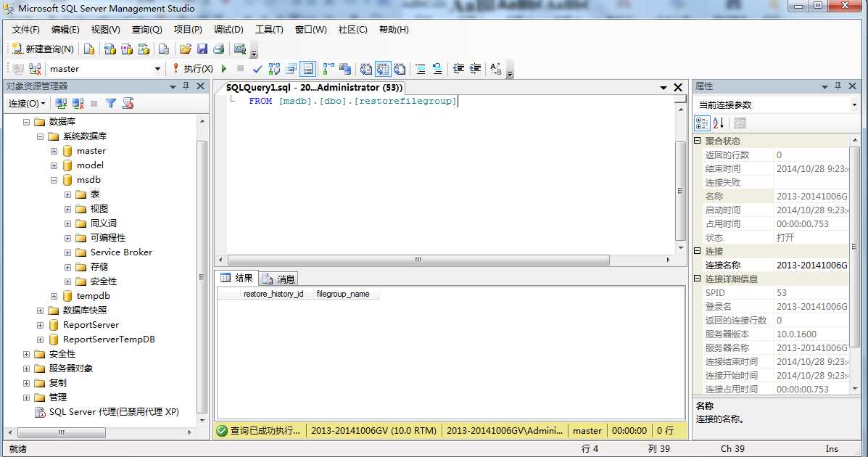Expand the model database node
This screenshot has width=868, height=457.
click(x=54, y=165)
